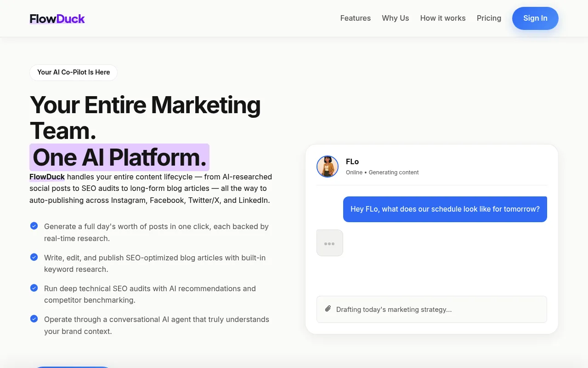The height and width of the screenshot is (368, 588).
Task: Click 'Online • Generating content' status text
Action: tap(382, 172)
